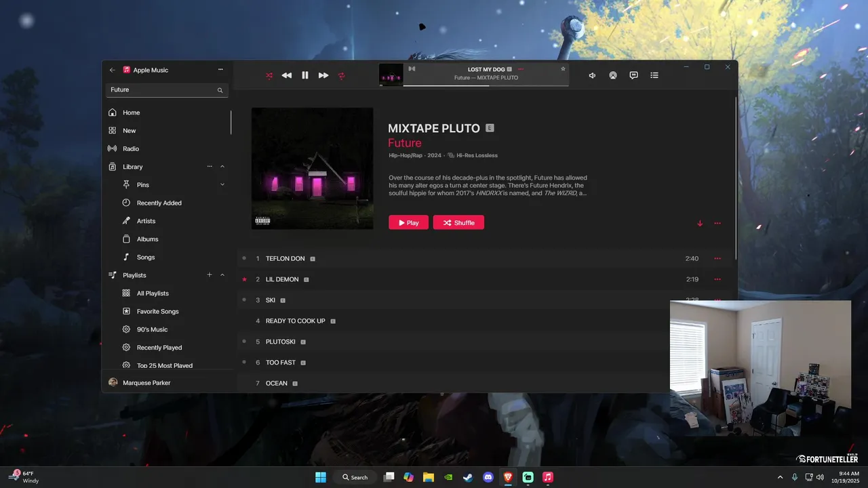Screen dimensions: 868x488
Task: Expand the Pins dropdown chevron
Action: click(x=222, y=184)
